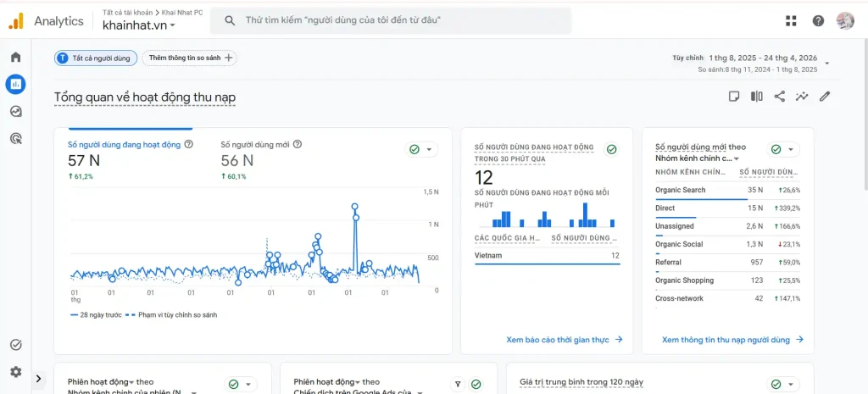Click the search magnifier icon
Image resolution: width=868 pixels, height=394 pixels.
click(230, 20)
